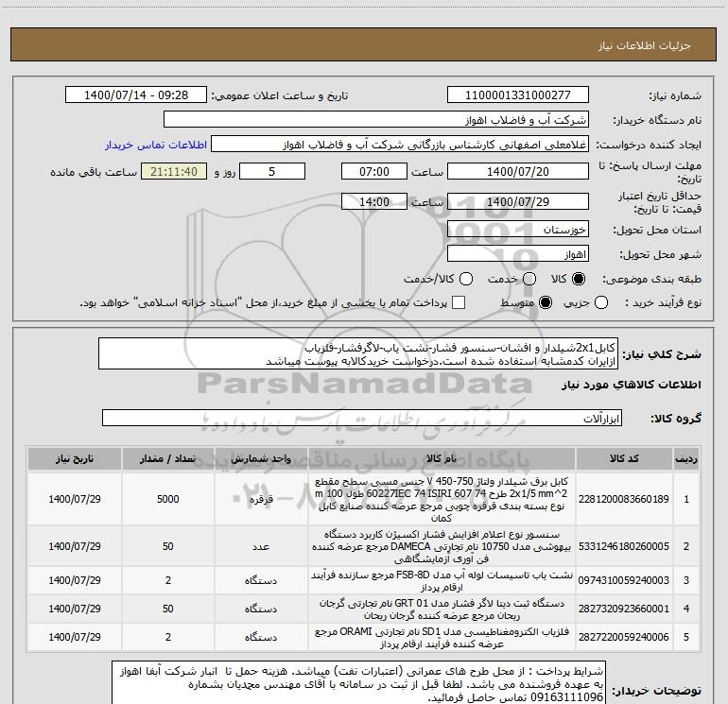The width and height of the screenshot is (728, 704).
Task: Click the unit cell عدد
Action: point(261,547)
